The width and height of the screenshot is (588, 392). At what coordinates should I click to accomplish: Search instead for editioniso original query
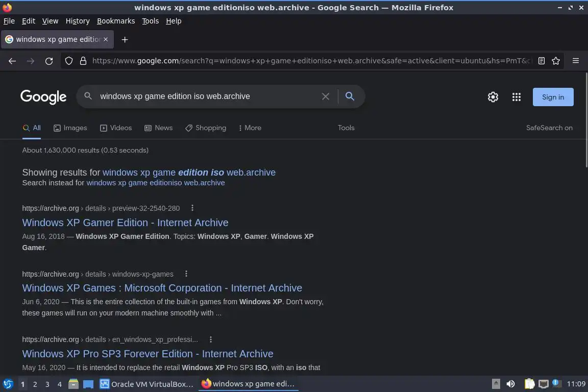pyautogui.click(x=156, y=183)
